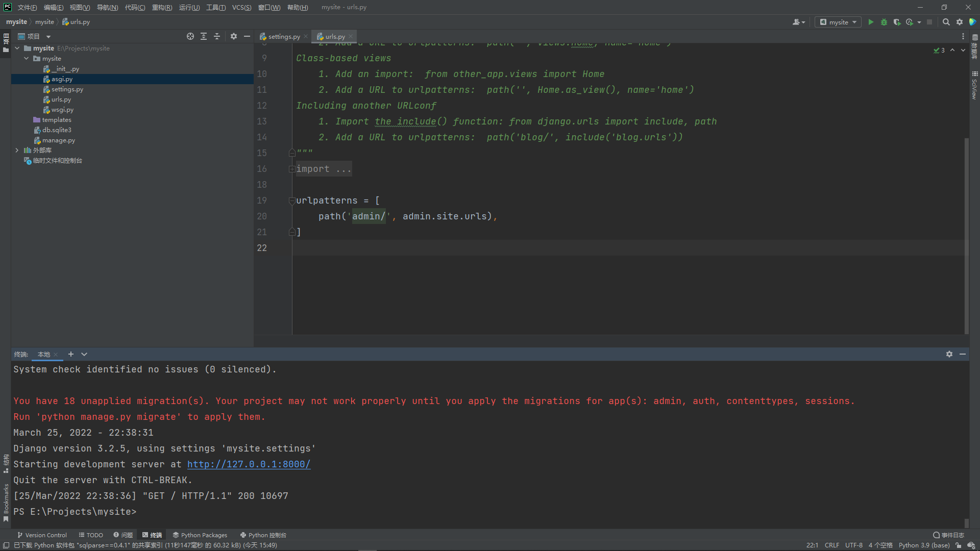Open the event log in the status bar
980x551 pixels.
[x=949, y=535]
